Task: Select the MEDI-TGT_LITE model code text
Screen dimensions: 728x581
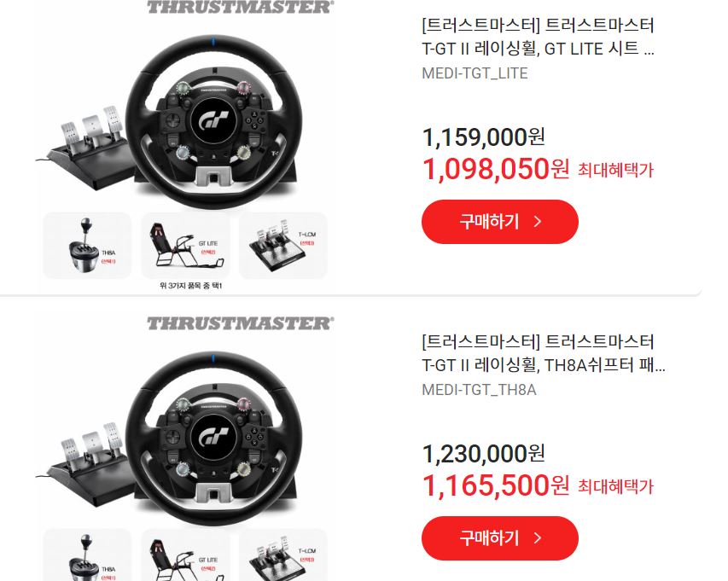Action: [x=475, y=73]
